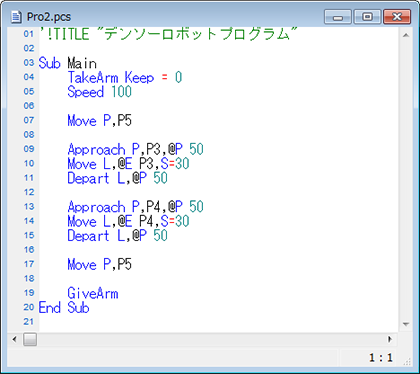Click the horizontal scrollbar thumb

tap(30, 340)
